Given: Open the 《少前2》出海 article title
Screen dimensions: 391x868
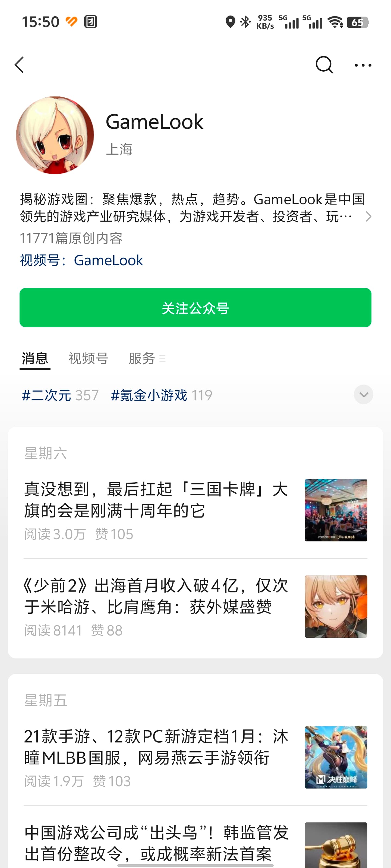Looking at the screenshot, I should (156, 596).
